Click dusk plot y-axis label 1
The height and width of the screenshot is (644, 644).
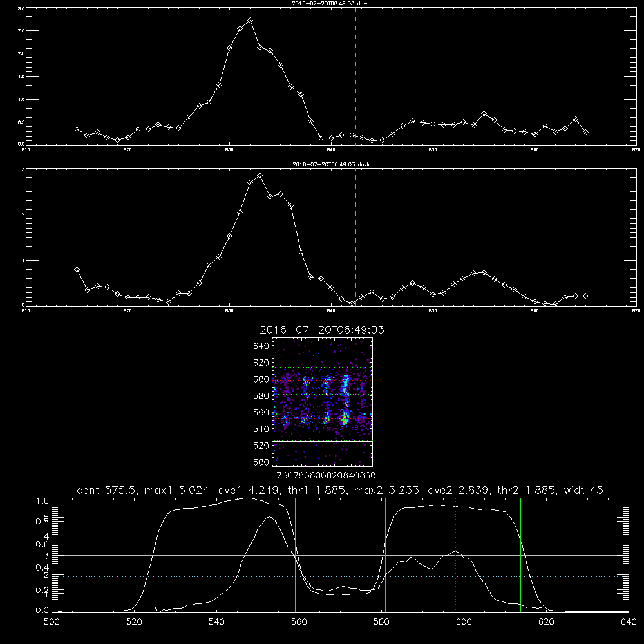tap(23, 260)
